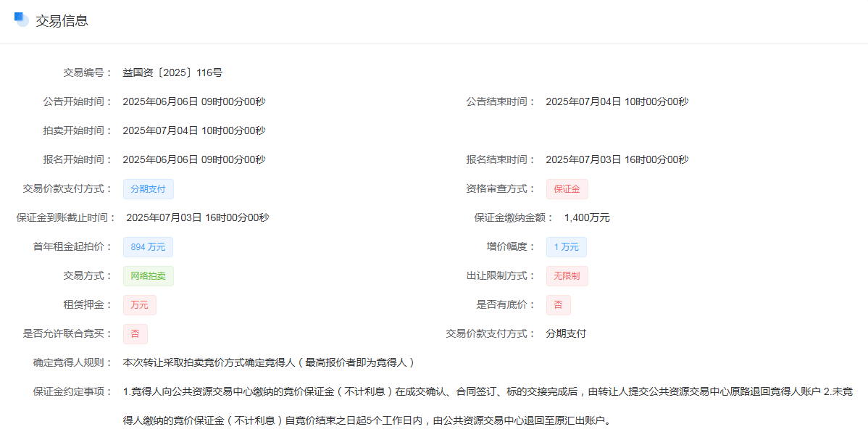Select announcement start time 2025年06月06日 09时00分00秒
The width and height of the screenshot is (868, 445).
coord(194,102)
